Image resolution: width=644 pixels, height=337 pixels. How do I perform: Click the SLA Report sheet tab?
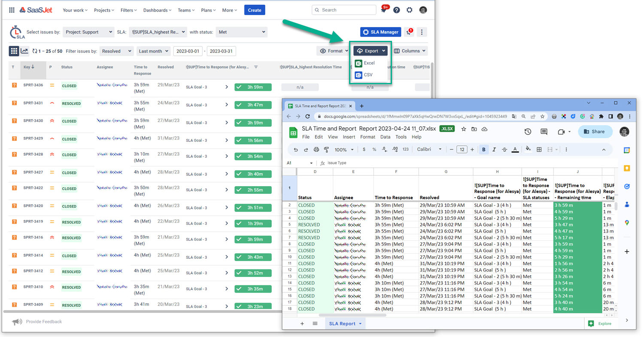point(342,324)
